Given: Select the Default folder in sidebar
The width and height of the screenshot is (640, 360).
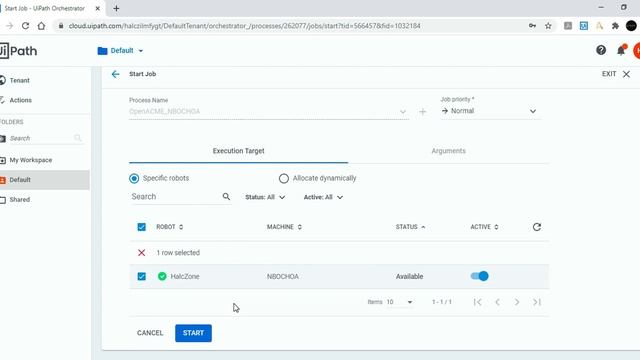Looking at the screenshot, I should 44,180.
